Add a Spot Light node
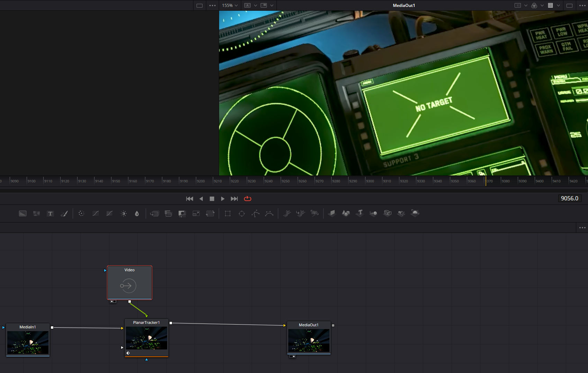This screenshot has height=373, width=588. pyautogui.click(x=401, y=213)
